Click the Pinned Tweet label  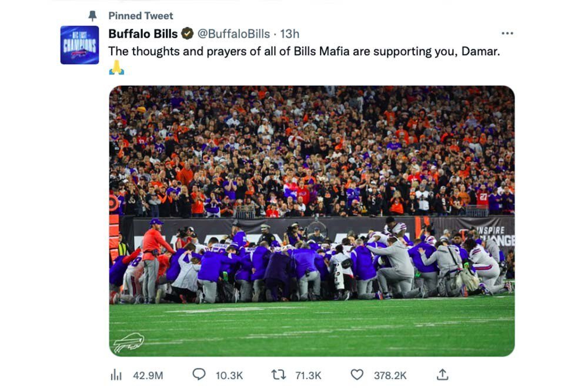point(141,16)
